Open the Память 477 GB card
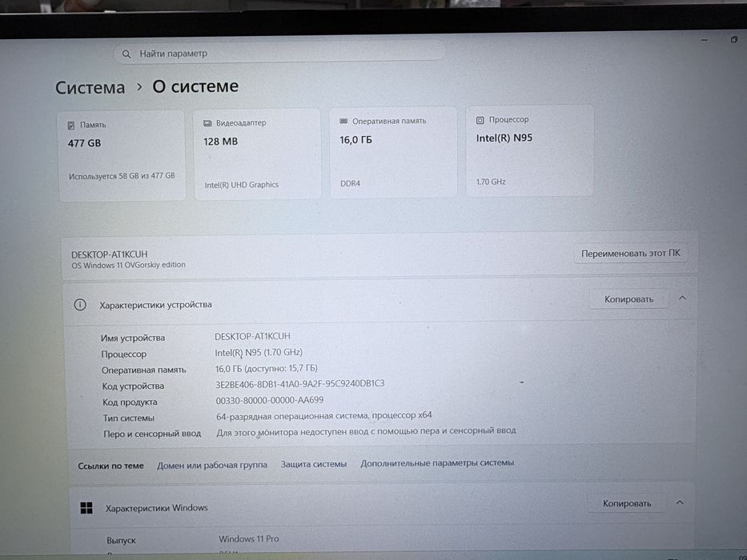The width and height of the screenshot is (747, 560). tap(122, 156)
